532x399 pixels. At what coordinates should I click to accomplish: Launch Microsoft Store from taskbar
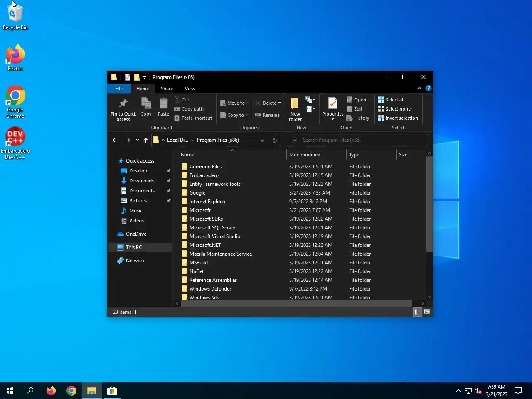(112, 391)
